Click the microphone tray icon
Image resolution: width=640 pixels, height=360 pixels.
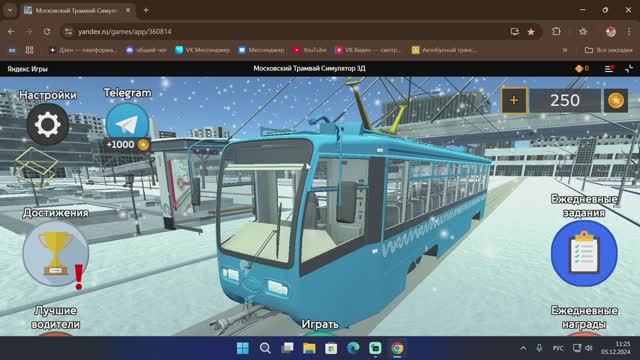[539, 348]
